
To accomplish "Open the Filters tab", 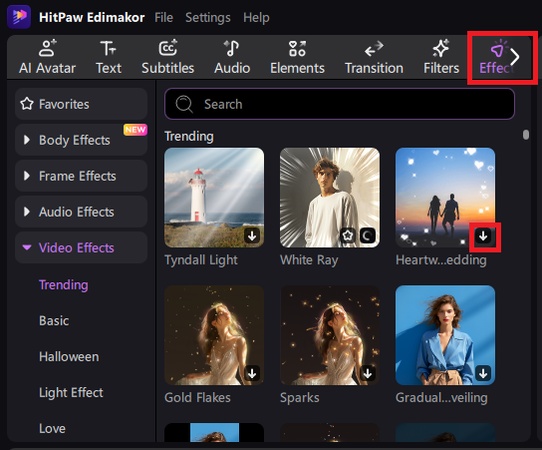I will pyautogui.click(x=441, y=57).
